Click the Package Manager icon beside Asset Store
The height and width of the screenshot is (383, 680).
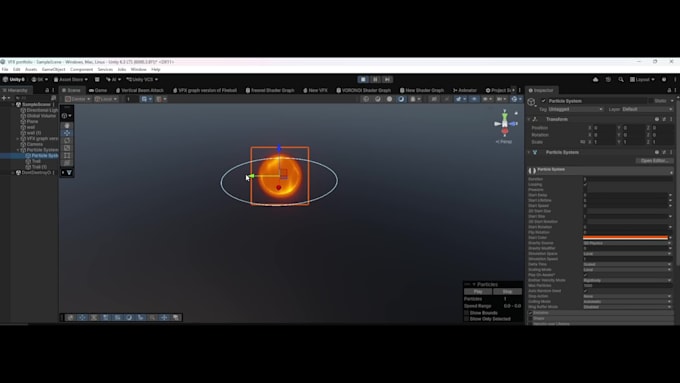tap(97, 79)
